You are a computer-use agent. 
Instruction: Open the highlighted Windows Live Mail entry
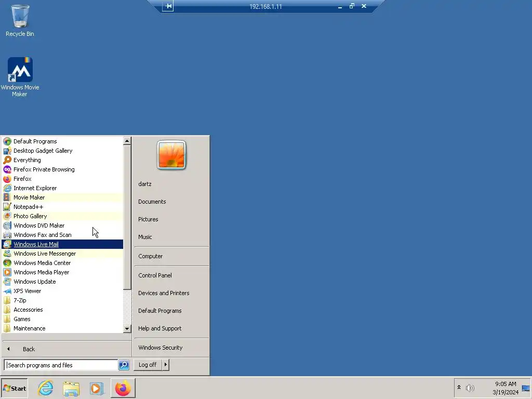tap(62, 244)
